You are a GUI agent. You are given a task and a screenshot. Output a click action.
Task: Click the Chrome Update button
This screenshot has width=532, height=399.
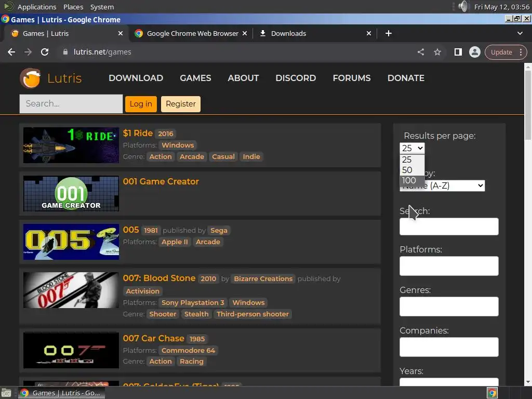point(501,52)
